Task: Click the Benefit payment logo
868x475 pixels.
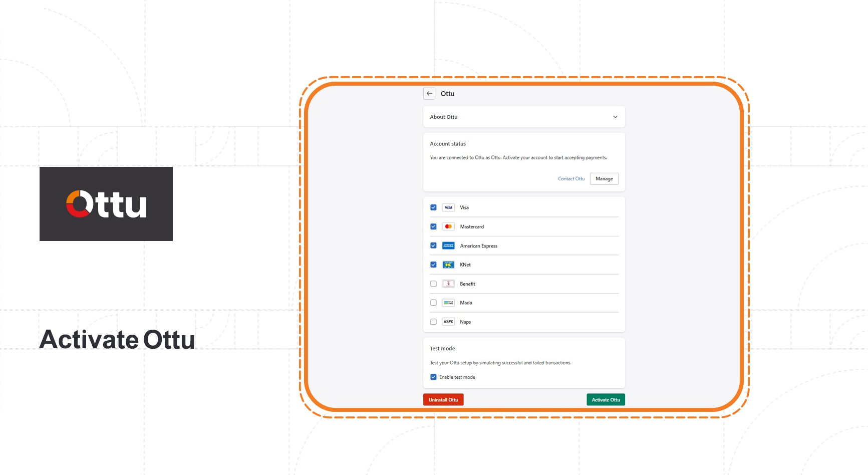Action: (448, 284)
